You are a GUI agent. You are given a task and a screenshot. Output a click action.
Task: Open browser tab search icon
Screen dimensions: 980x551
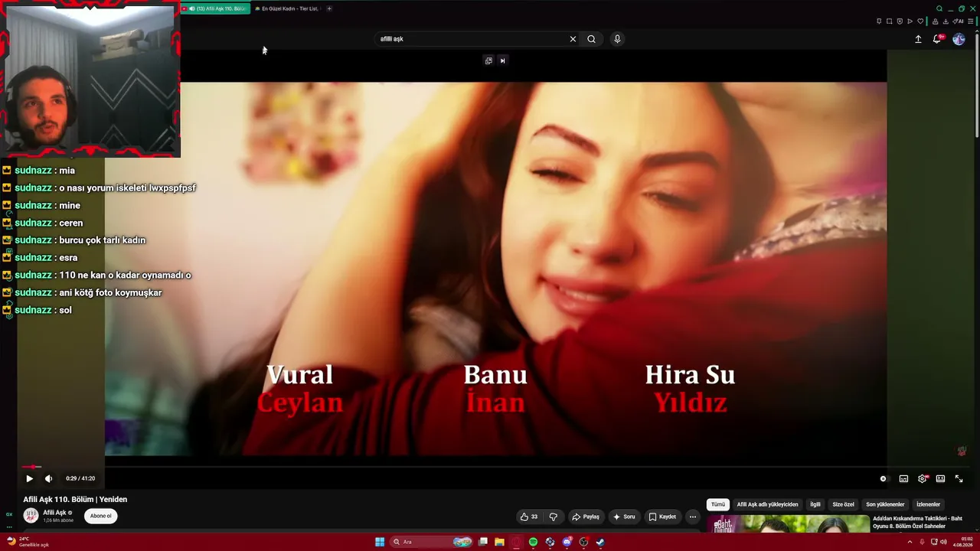click(x=939, y=8)
